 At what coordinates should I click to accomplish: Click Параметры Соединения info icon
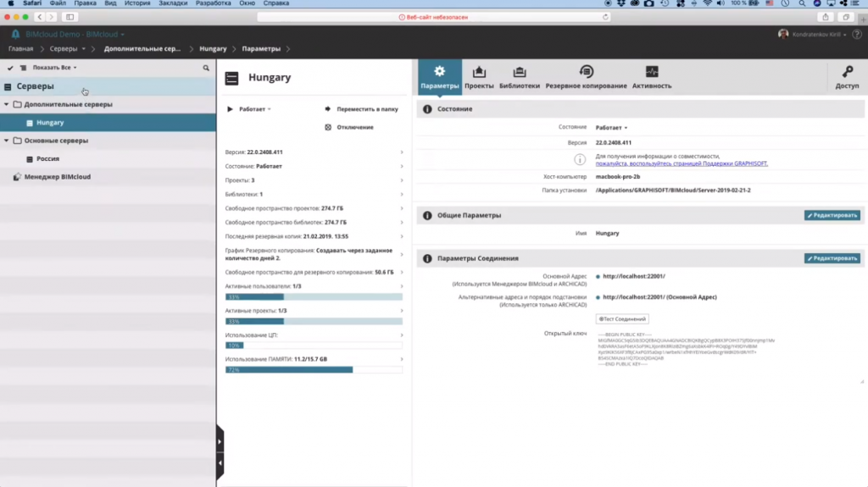tap(427, 258)
